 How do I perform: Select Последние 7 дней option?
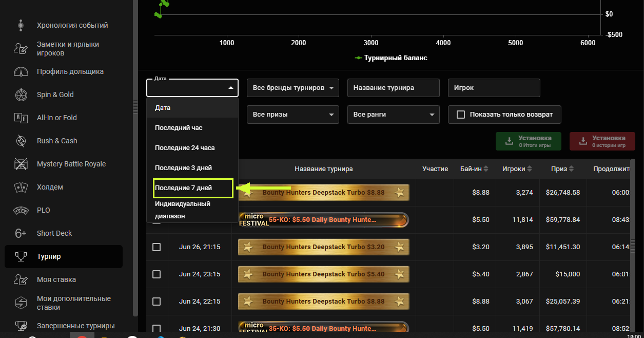click(x=192, y=188)
